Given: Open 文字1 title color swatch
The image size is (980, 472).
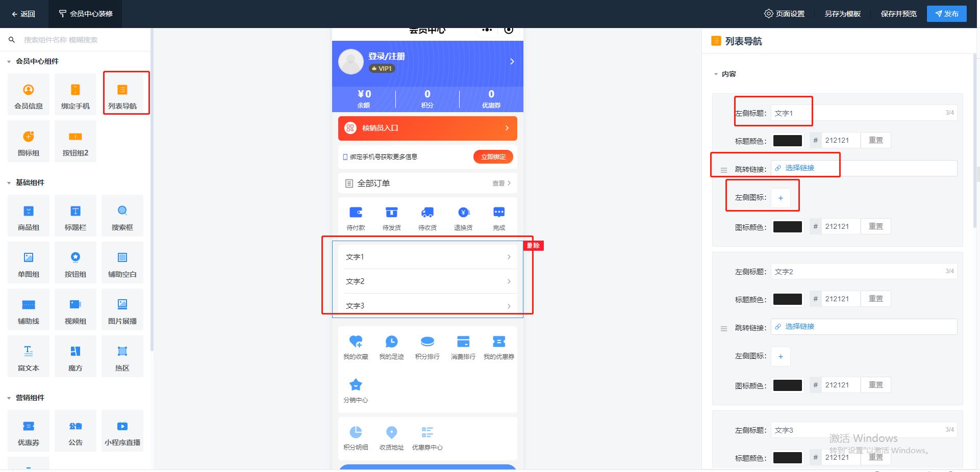Looking at the screenshot, I should 788,141.
